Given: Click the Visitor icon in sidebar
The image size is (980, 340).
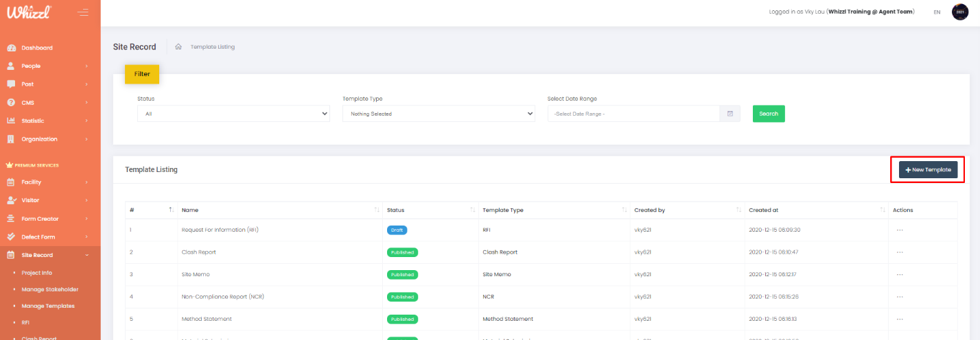Looking at the screenshot, I should (11, 200).
